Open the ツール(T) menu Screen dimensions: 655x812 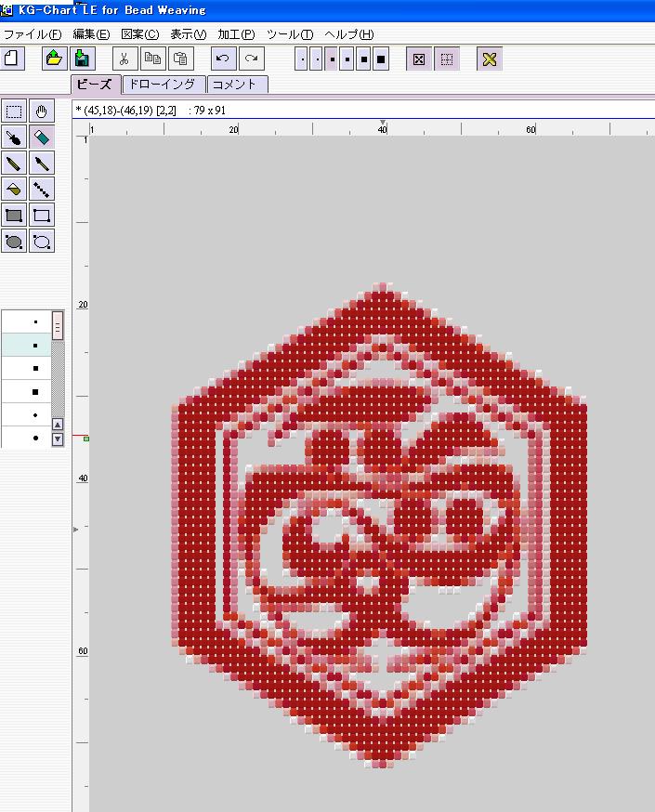290,34
